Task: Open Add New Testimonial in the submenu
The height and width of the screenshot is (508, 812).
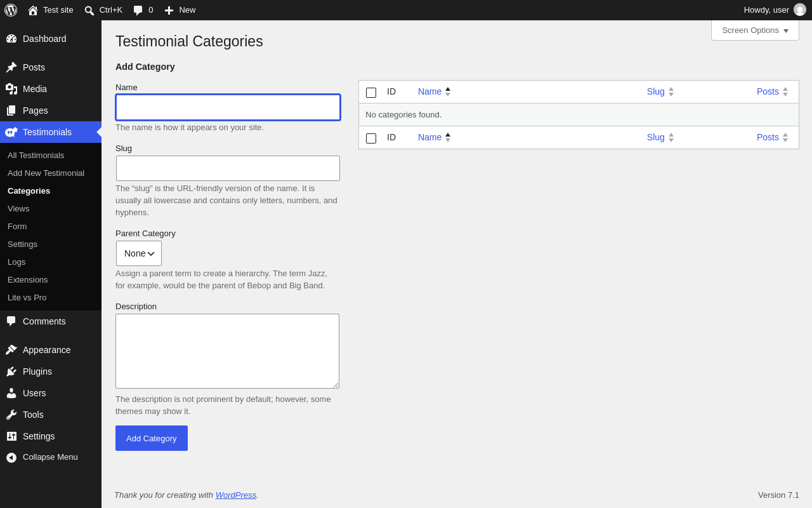Action: pos(46,173)
